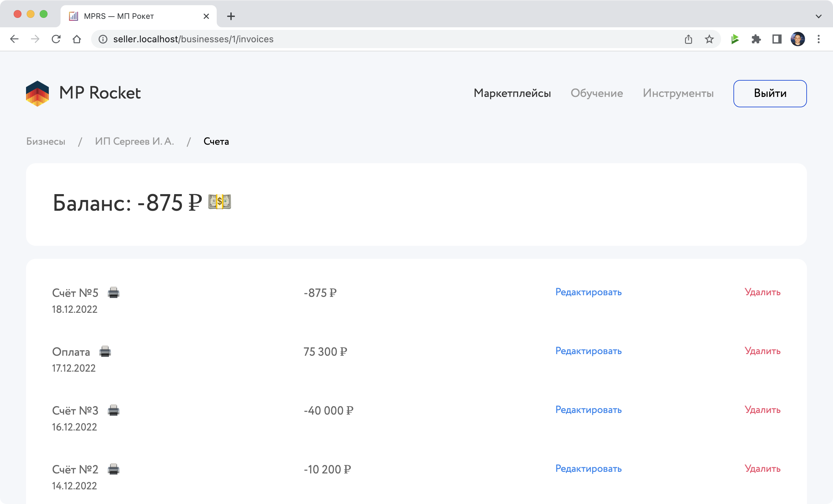Click the share page icon
This screenshot has height=504, width=833.
pos(688,39)
